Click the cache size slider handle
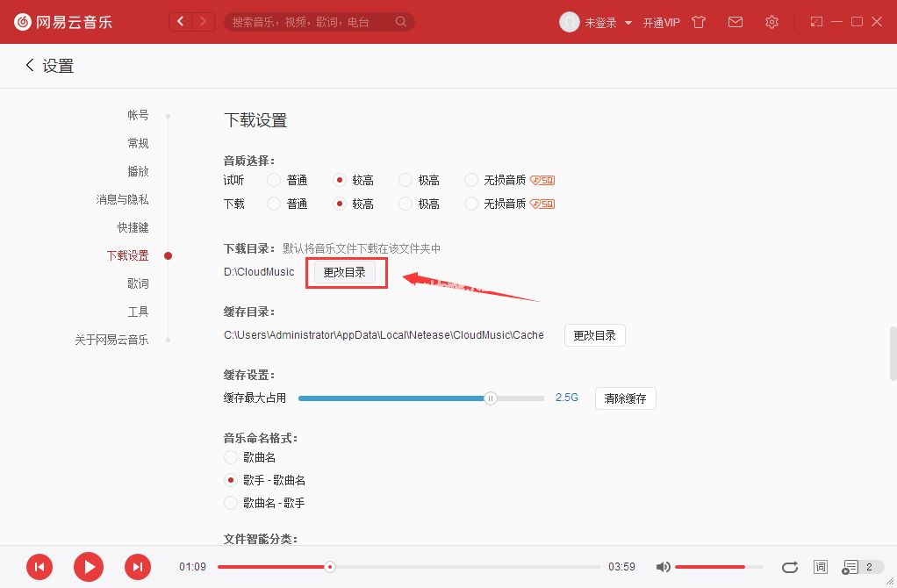The image size is (897, 588). tap(491, 398)
